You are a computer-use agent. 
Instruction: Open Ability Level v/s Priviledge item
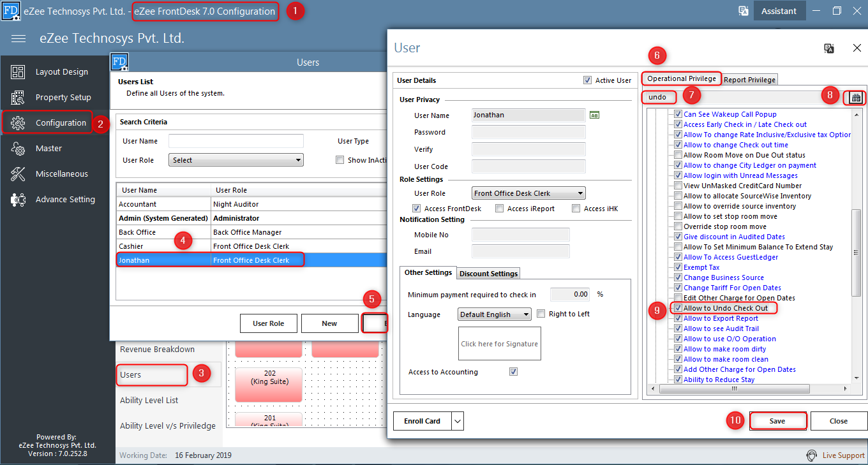(x=168, y=426)
